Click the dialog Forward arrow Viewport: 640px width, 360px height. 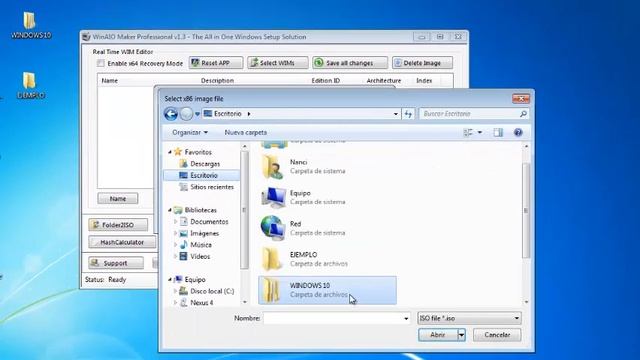186,114
